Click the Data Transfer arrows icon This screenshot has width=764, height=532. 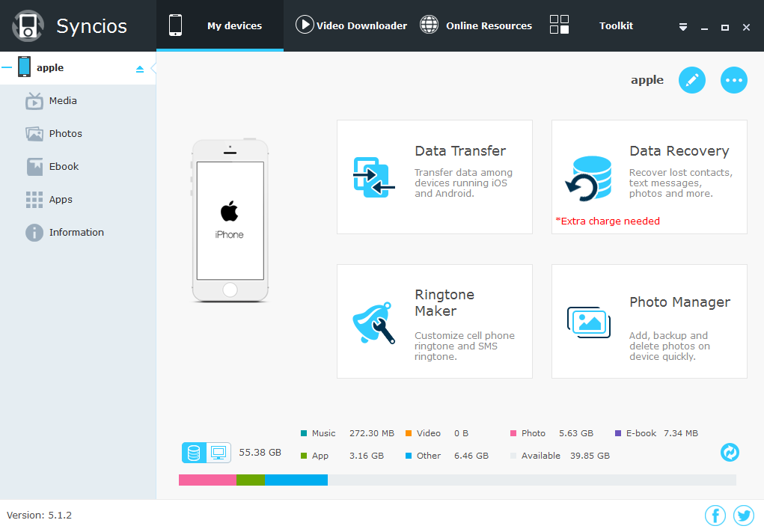pos(373,177)
